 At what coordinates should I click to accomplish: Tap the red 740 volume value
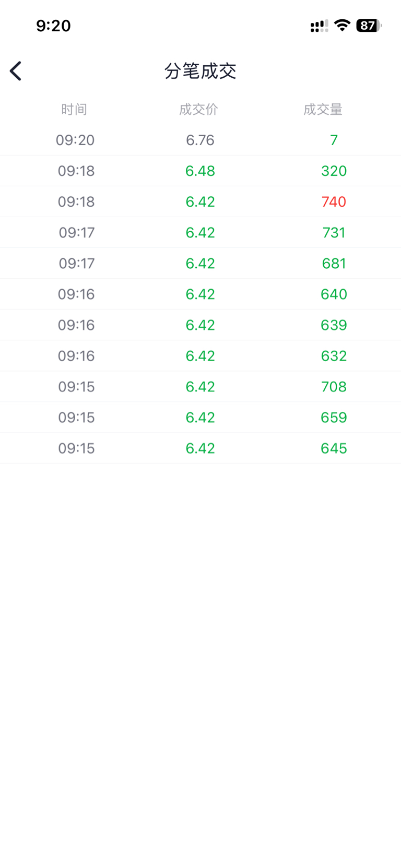334,201
